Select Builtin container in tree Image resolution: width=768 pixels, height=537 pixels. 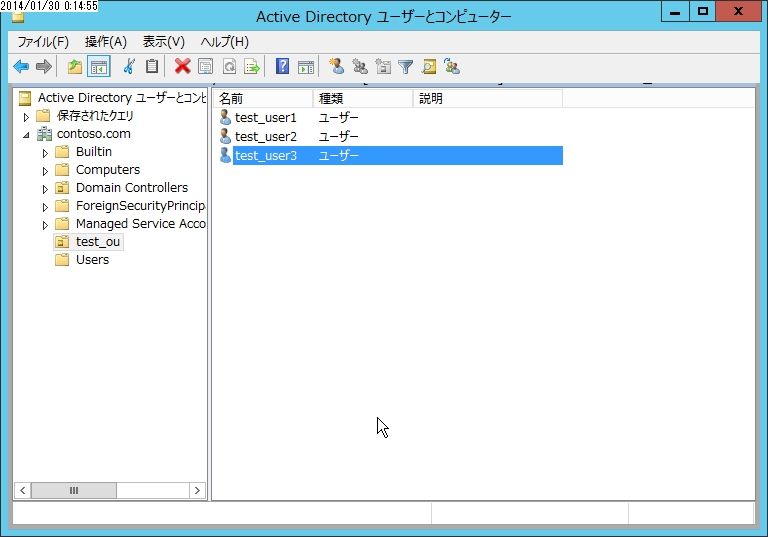94,152
